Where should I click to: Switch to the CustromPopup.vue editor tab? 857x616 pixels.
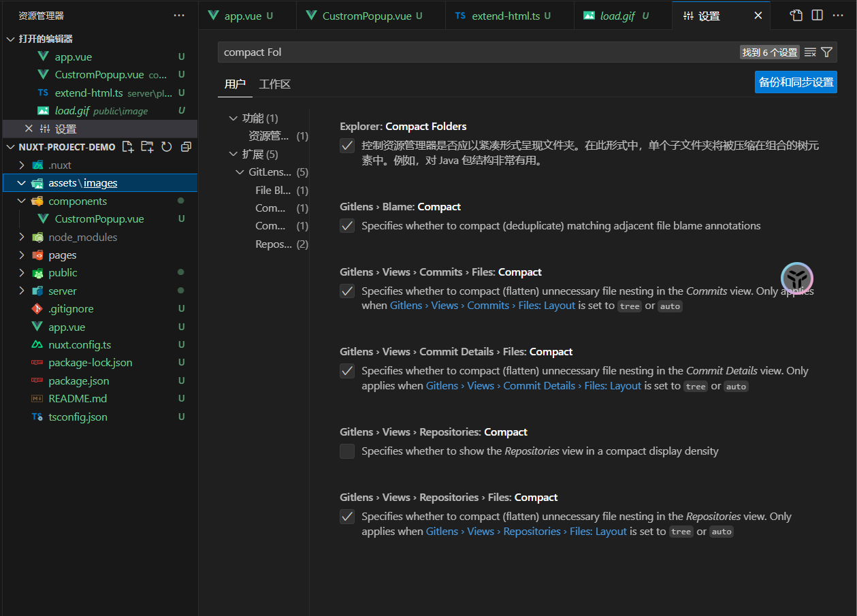point(371,16)
